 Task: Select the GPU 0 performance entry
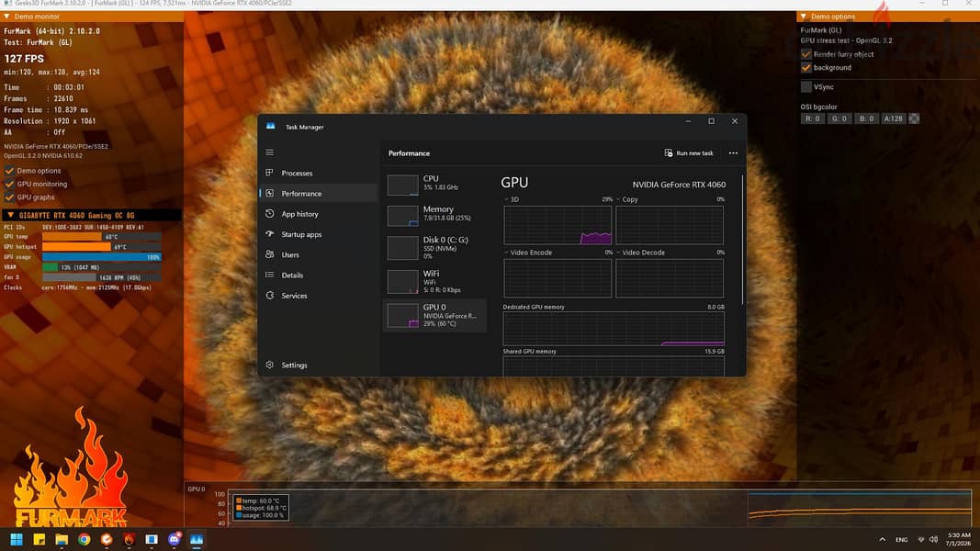point(434,316)
